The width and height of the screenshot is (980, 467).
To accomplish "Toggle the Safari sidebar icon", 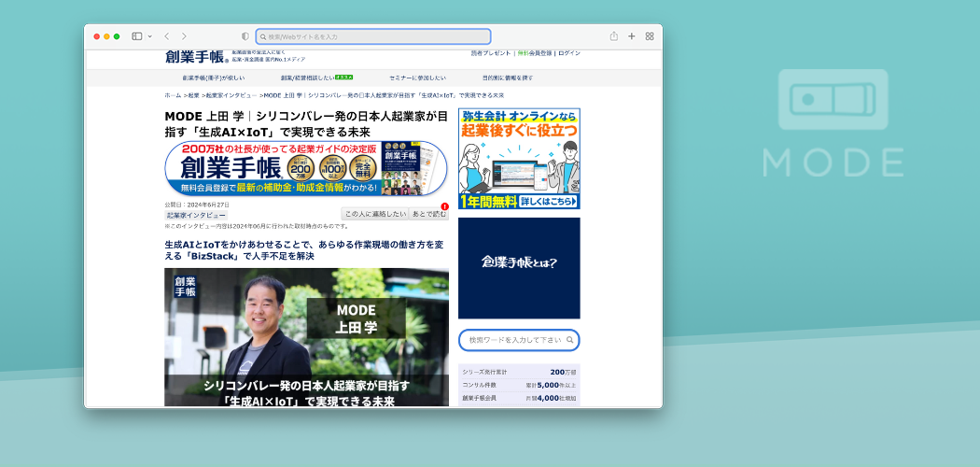I will point(136,36).
